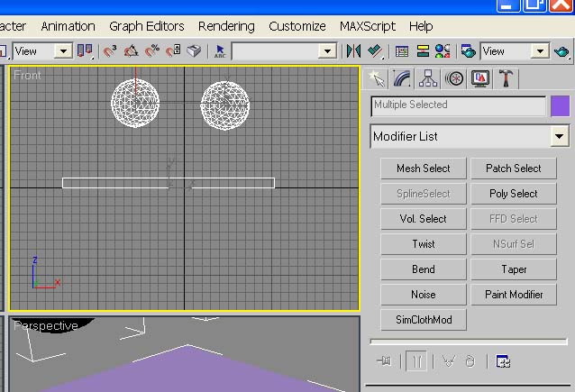Open the Graph Editors menu

(x=147, y=26)
